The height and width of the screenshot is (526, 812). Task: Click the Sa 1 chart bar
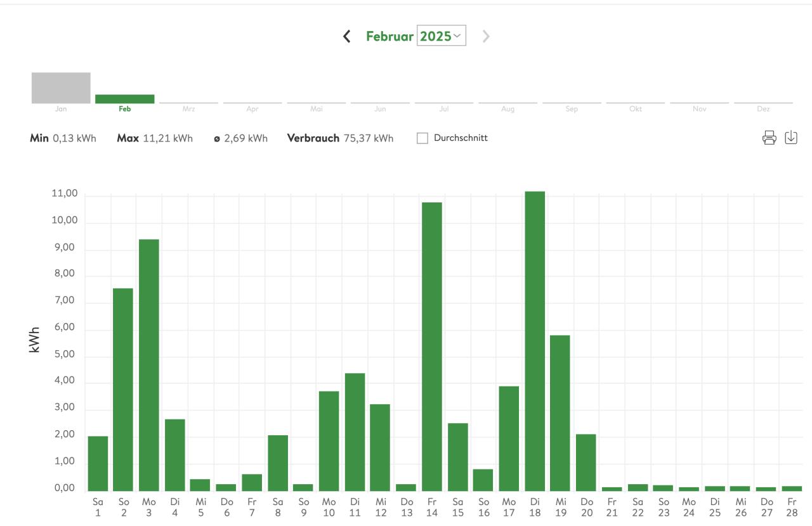point(98,463)
